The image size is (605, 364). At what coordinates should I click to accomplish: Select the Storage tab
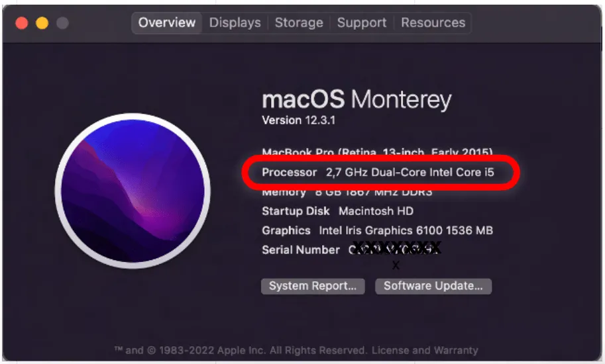(299, 23)
